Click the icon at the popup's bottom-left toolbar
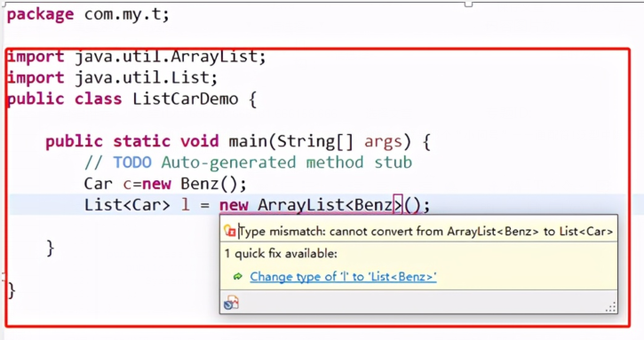Viewport: 644px width, 340px height. [x=231, y=303]
